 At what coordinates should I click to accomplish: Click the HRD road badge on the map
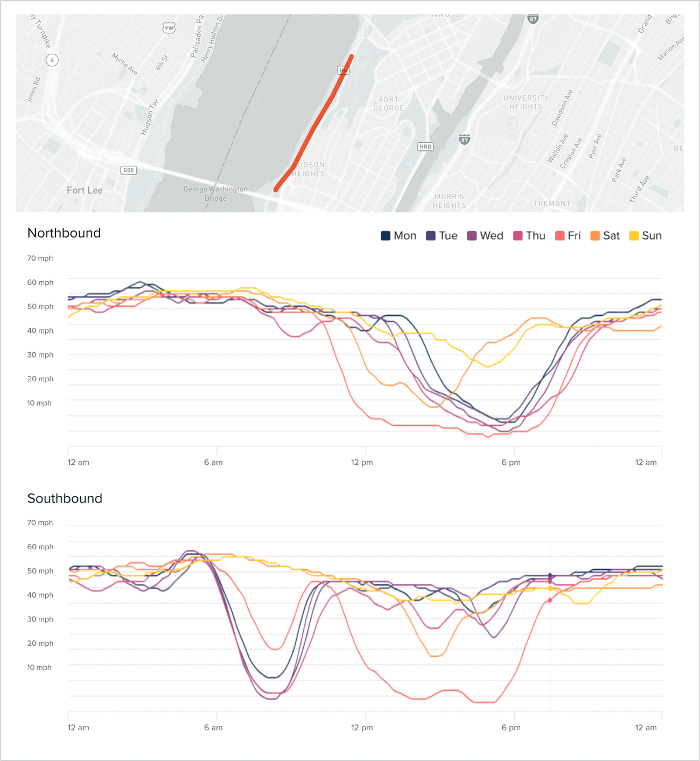pos(425,146)
